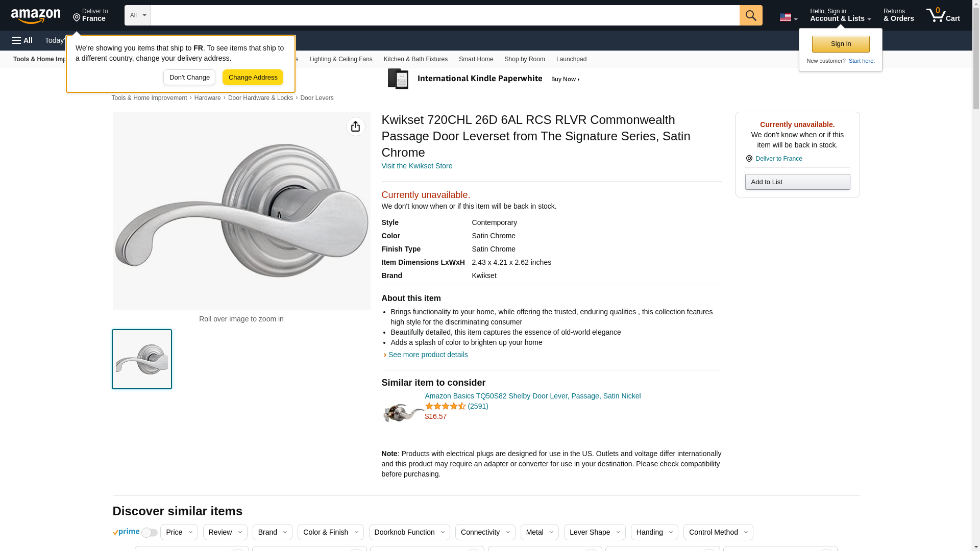Screen dimensions: 980x551
Task: Click the share icon on product image
Action: [x=355, y=127]
